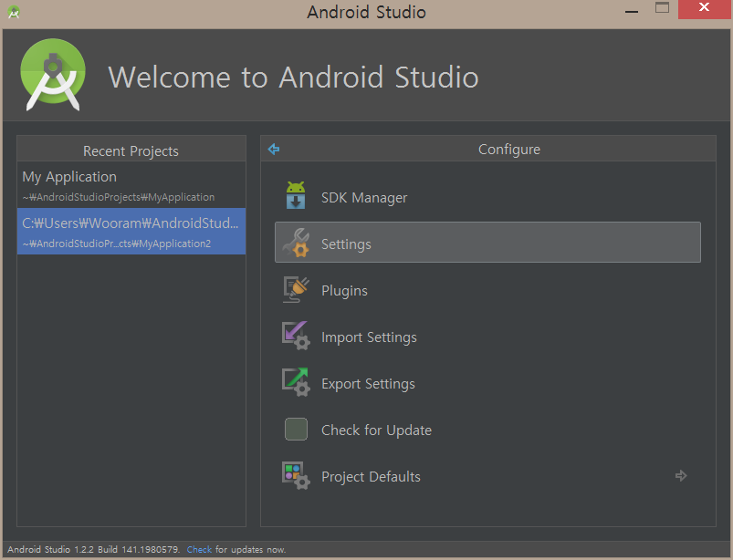Image resolution: width=733 pixels, height=560 pixels.
Task: Click the Check link for updates
Action: tap(199, 549)
